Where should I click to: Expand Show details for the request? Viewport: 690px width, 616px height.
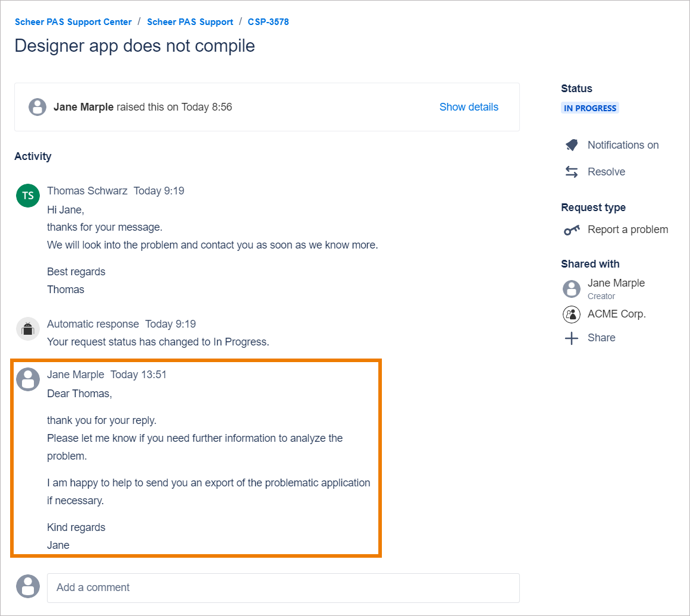pos(469,106)
